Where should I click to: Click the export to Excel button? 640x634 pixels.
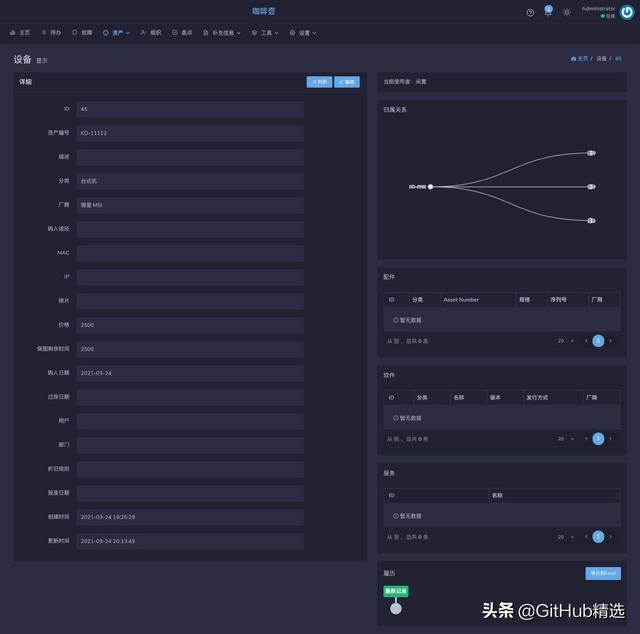pyautogui.click(x=603, y=574)
